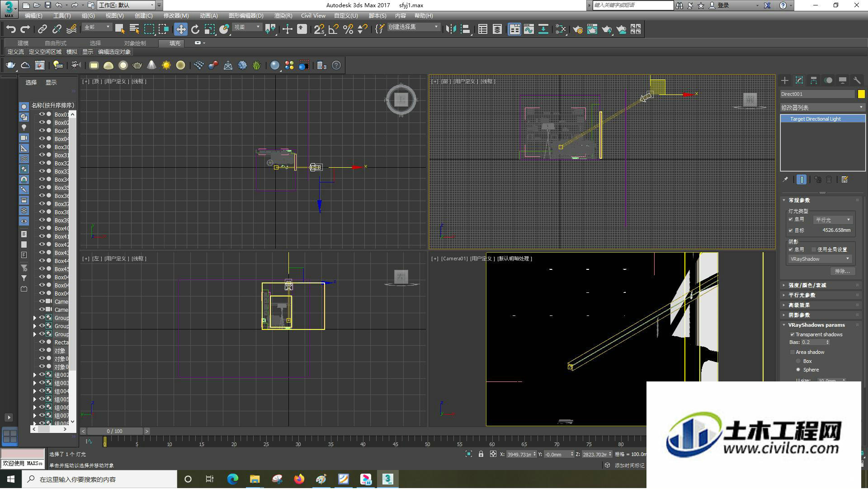Collapse the VRayShadows params rollout
Image resolution: width=868 pixels, height=489 pixels.
click(x=816, y=325)
